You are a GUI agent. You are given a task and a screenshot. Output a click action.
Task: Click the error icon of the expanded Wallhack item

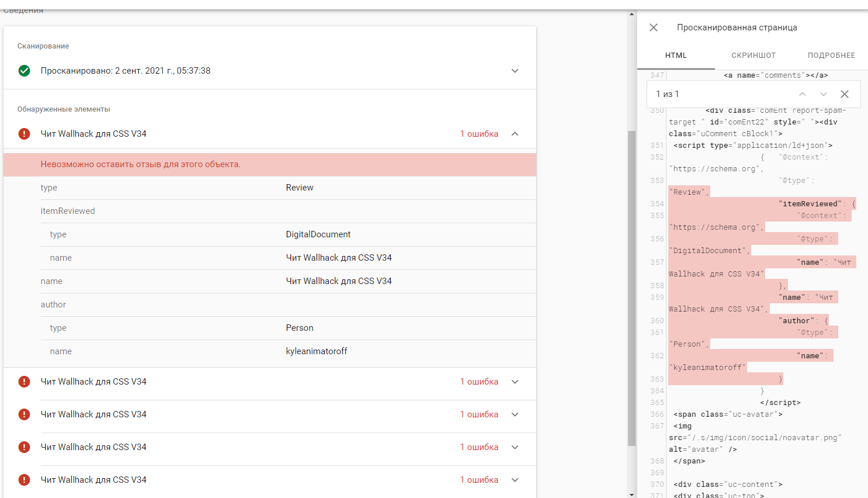(24, 134)
